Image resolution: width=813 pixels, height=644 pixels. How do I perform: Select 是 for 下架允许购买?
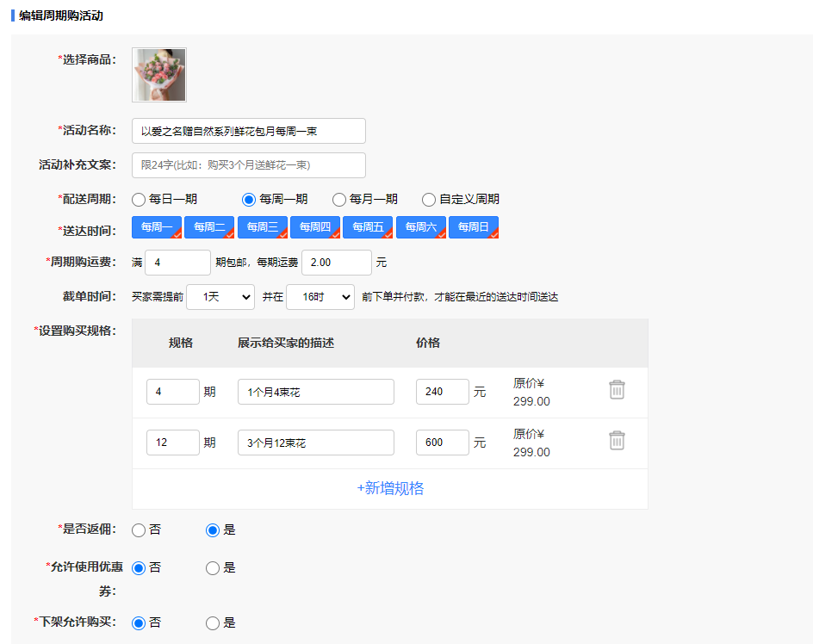(213, 622)
